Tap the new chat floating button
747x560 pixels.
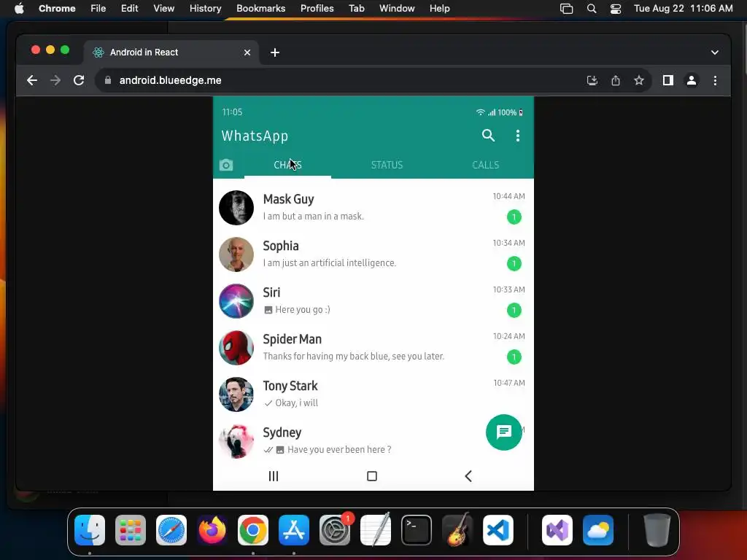pyautogui.click(x=503, y=432)
